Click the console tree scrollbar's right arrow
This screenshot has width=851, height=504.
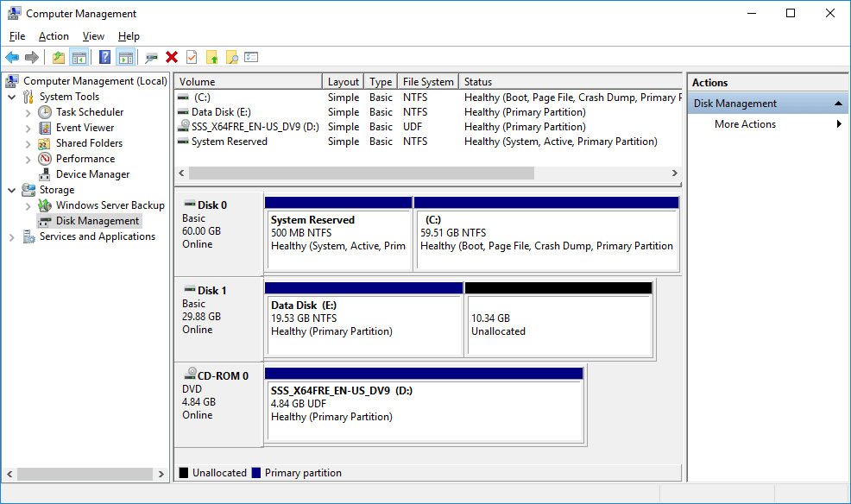161,474
